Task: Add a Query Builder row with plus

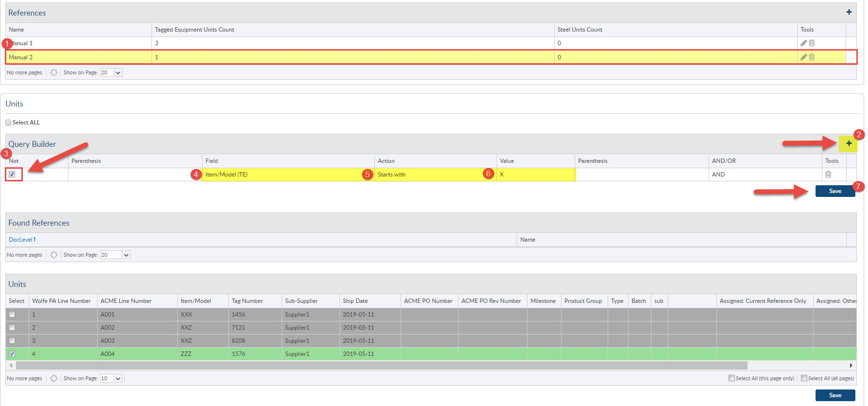Action: tap(849, 143)
